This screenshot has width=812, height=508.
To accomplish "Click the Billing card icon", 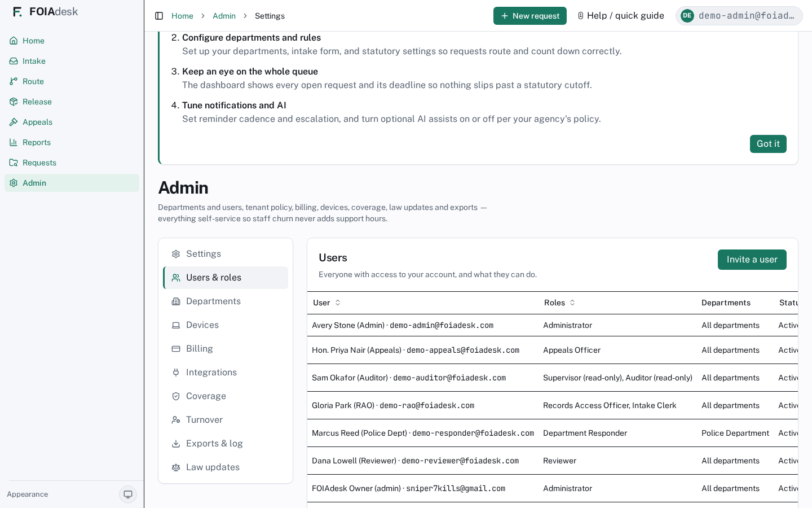I will [x=176, y=349].
